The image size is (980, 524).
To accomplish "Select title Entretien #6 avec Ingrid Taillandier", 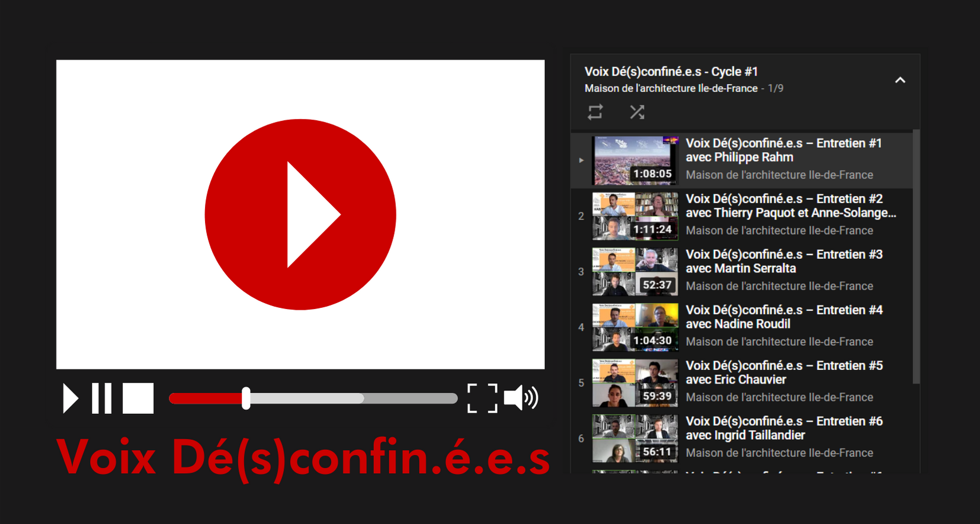I will (x=784, y=429).
